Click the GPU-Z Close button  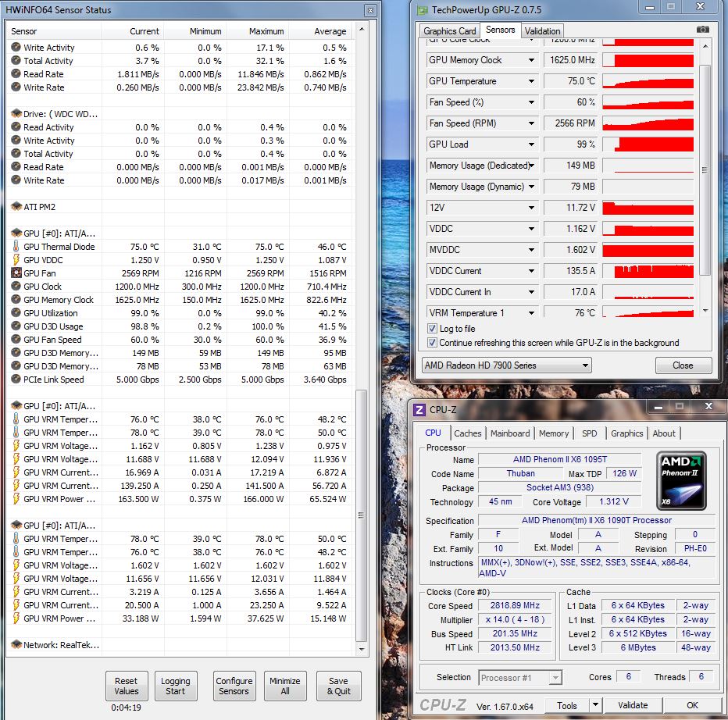coord(683,365)
